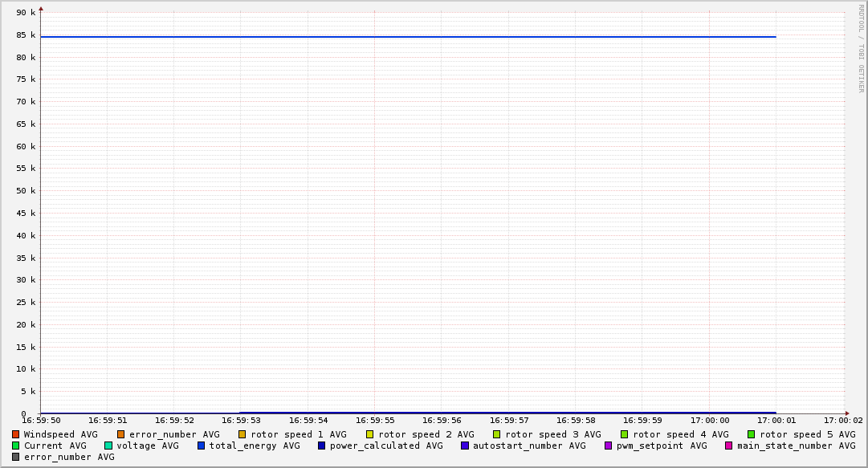Click the RRDTOOL / TOBI OETIKER watermark
This screenshot has height=468, width=868.
861,48
